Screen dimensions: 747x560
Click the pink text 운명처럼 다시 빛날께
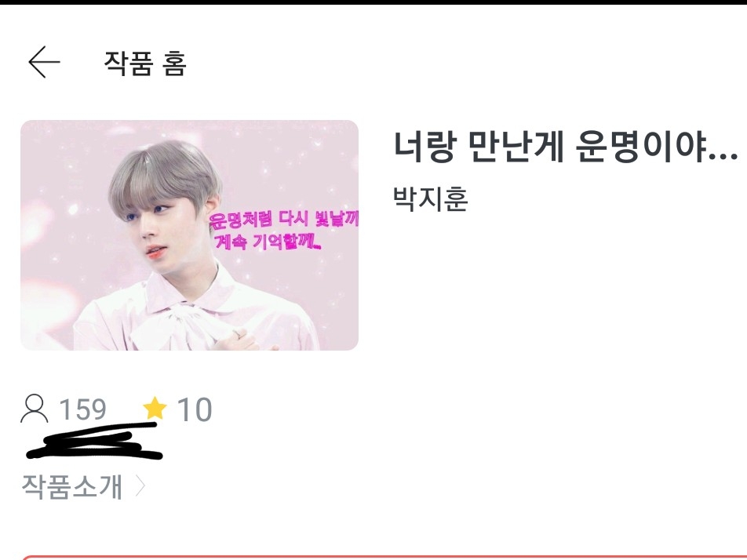coord(284,219)
